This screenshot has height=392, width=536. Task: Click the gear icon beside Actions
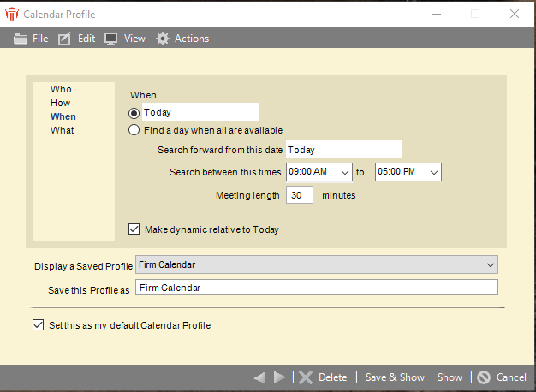pyautogui.click(x=163, y=39)
